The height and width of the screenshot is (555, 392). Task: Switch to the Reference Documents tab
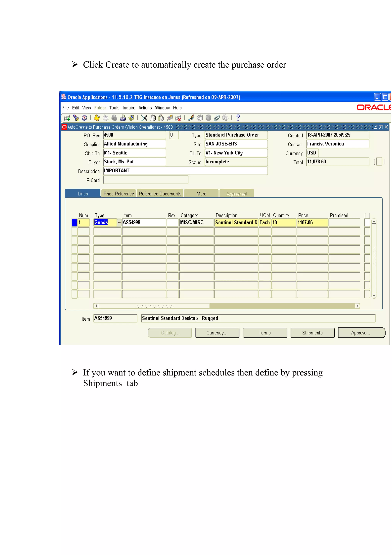point(160,194)
